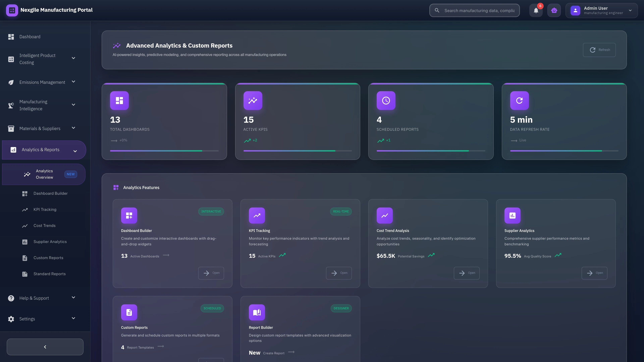Click the Refresh button for analytics
Viewport: 644px width, 362px height.
pyautogui.click(x=599, y=50)
